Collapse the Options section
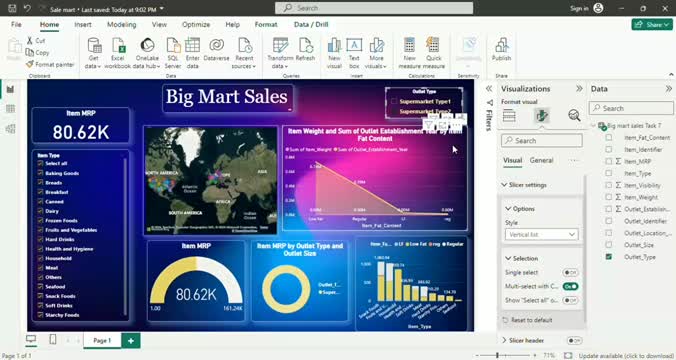 coord(508,208)
